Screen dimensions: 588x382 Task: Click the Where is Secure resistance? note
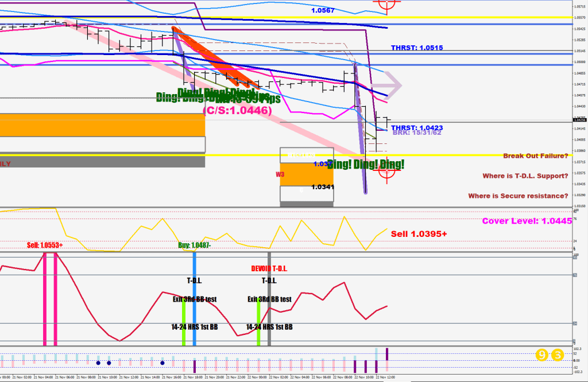tap(518, 196)
